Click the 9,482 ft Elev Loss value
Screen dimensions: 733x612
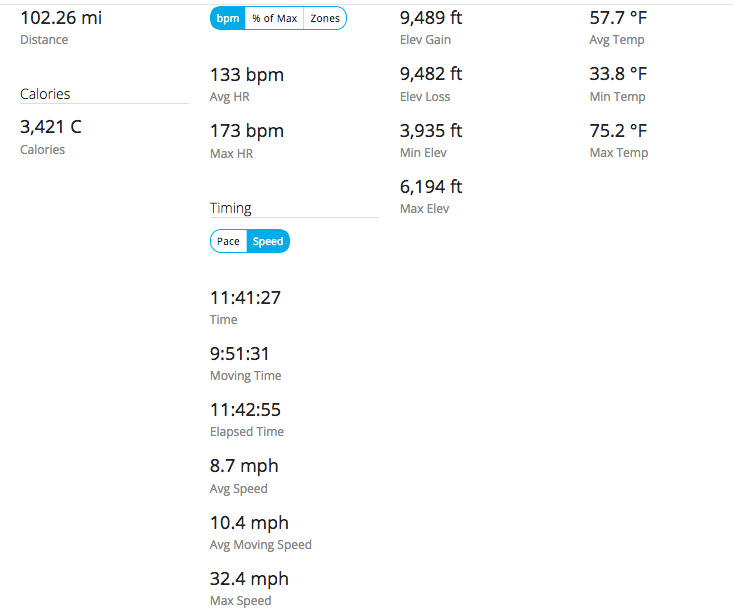click(431, 74)
